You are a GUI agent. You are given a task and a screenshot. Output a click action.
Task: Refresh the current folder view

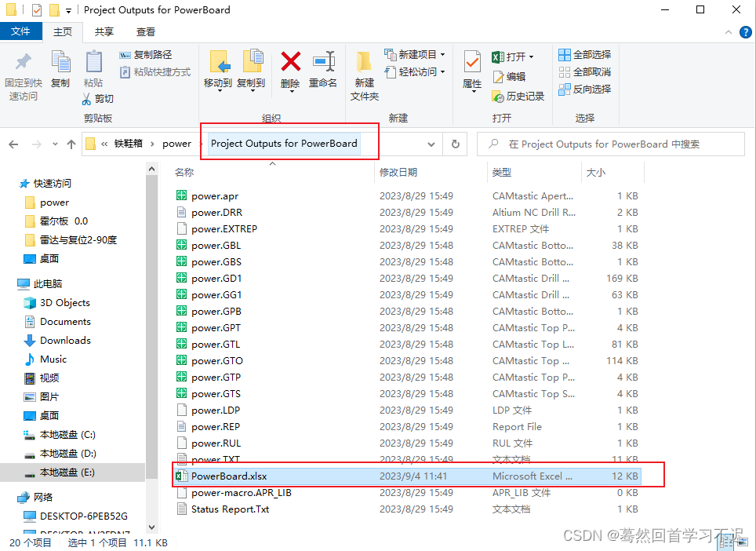tap(455, 144)
